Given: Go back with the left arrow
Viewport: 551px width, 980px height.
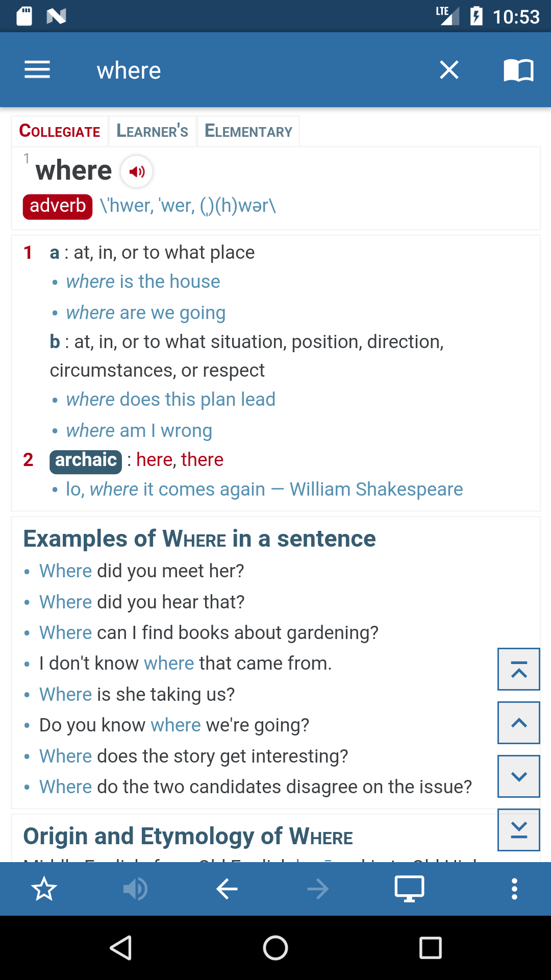Looking at the screenshot, I should click(227, 889).
